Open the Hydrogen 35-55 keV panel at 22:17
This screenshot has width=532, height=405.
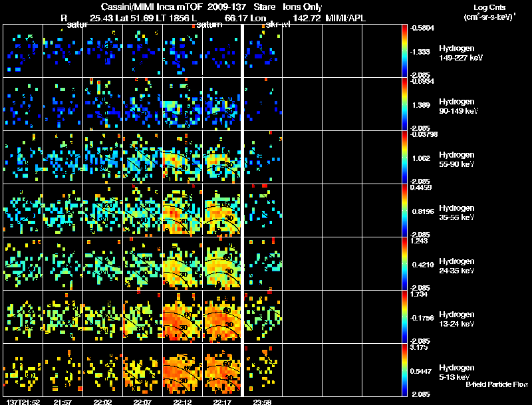click(221, 210)
